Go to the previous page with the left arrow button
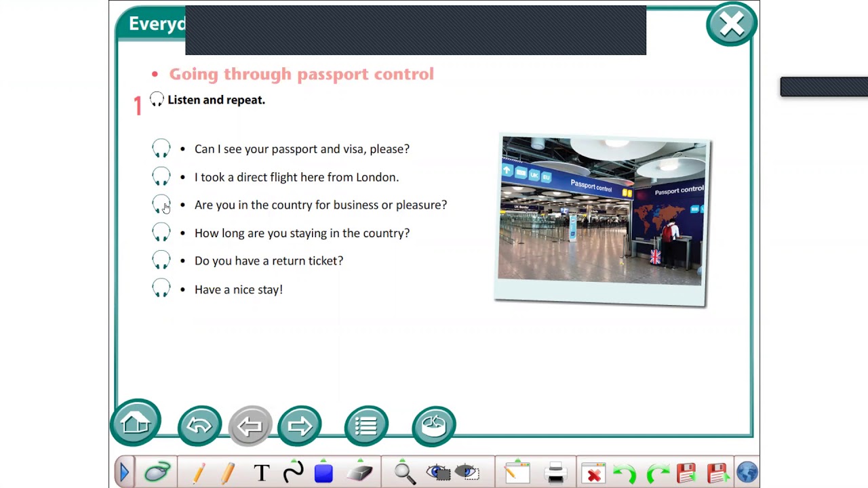This screenshot has width=868, height=488. pos(250,426)
